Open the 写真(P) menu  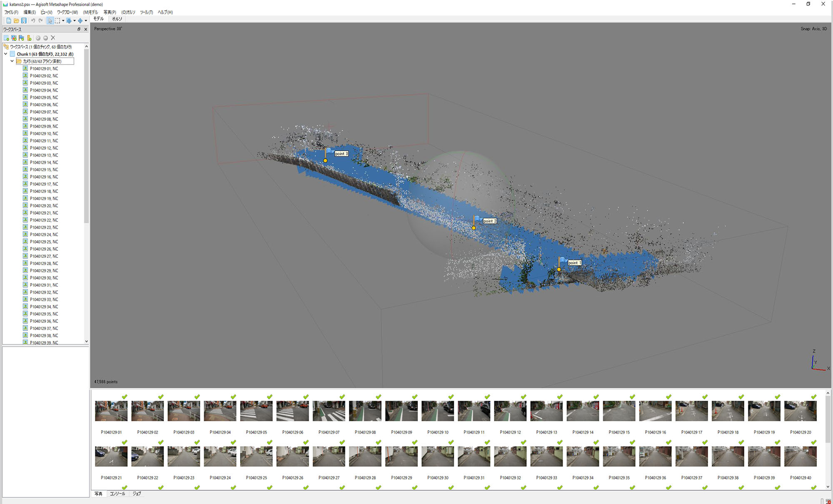click(110, 12)
